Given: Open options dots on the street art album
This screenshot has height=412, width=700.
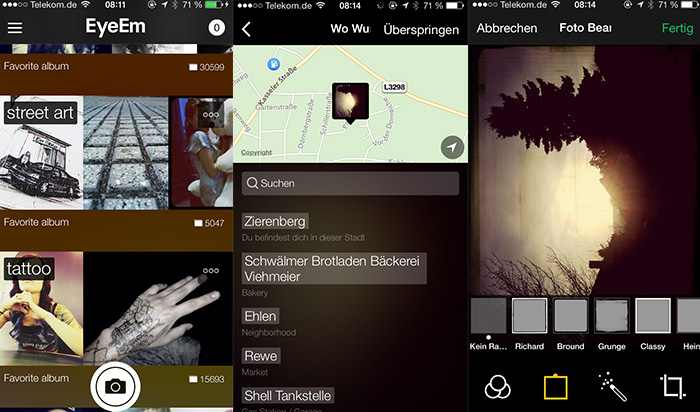Looking at the screenshot, I should pos(210,115).
